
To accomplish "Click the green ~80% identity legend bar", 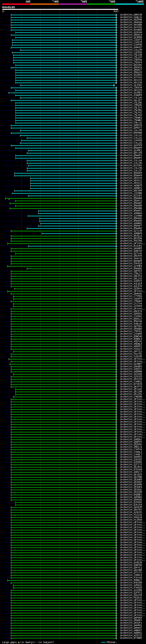I will 101,4.
